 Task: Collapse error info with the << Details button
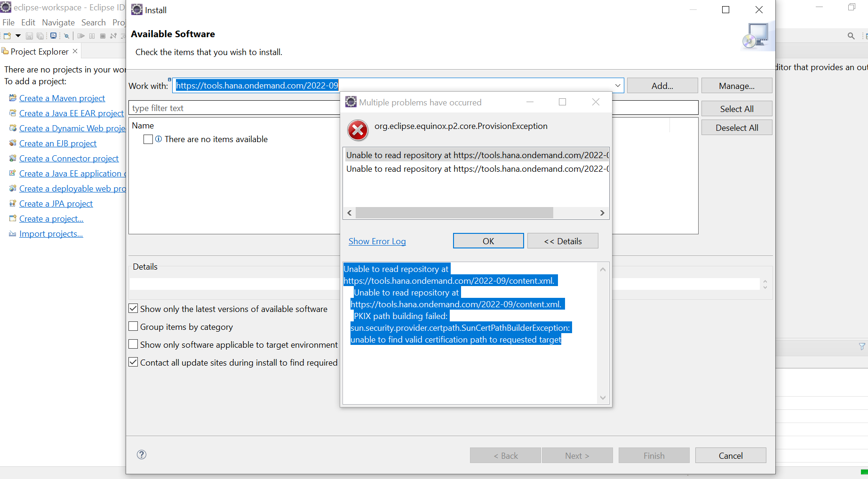click(563, 241)
